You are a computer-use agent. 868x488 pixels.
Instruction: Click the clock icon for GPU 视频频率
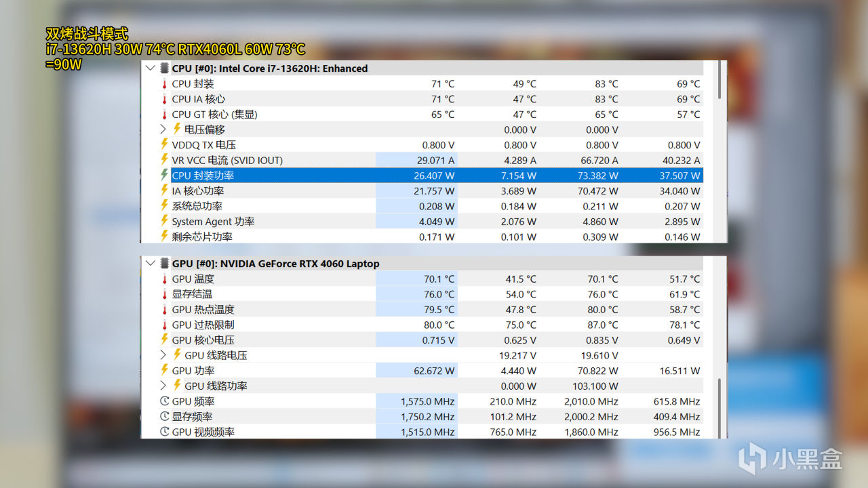[x=164, y=432]
